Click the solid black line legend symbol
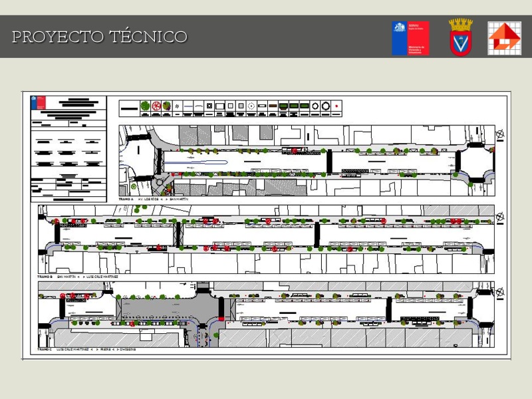Viewport: 532px width, 399px height. [x=128, y=106]
